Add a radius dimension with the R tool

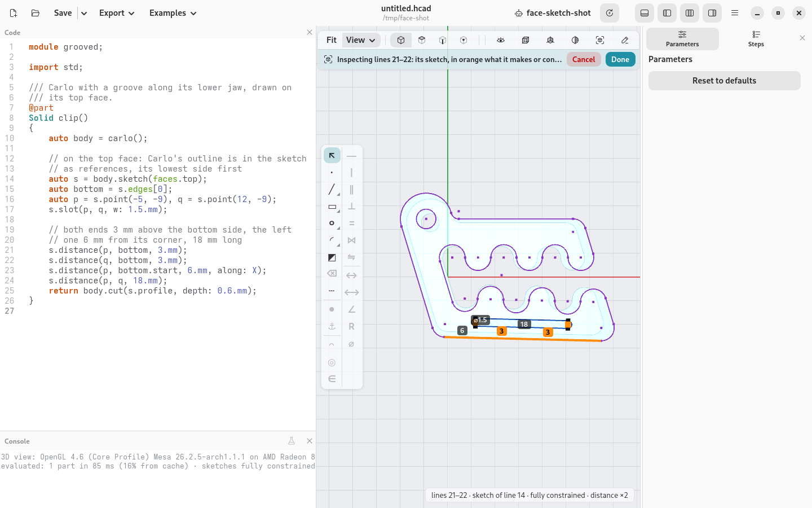pyautogui.click(x=351, y=326)
